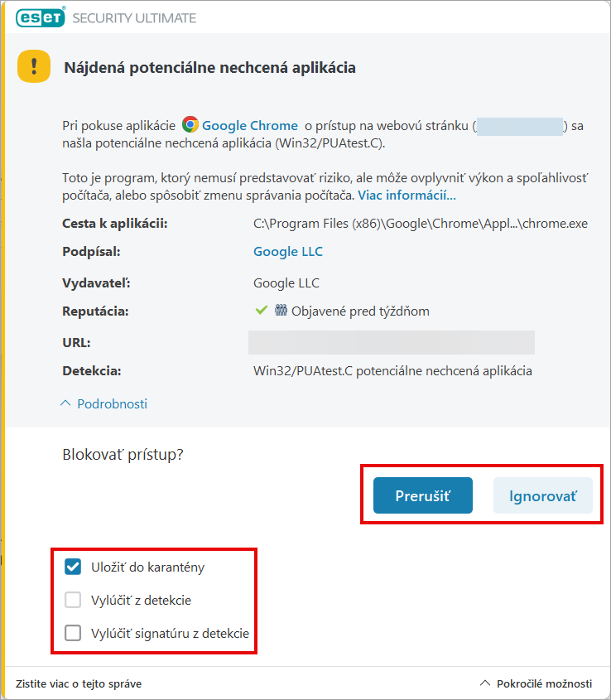This screenshot has height=700, width=611.
Task: Click the Win32/PUAtest.C detection description text
Action: pos(392,370)
